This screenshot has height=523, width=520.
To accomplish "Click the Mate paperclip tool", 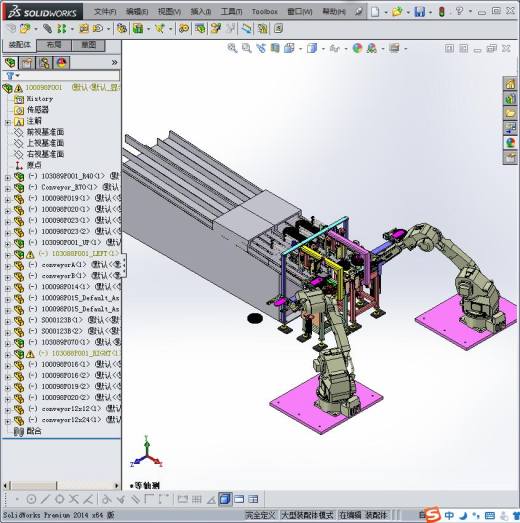I will click(x=47, y=29).
